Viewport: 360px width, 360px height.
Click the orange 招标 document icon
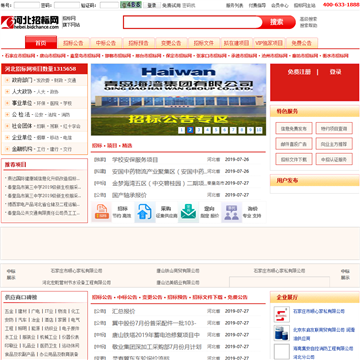pos(102,212)
